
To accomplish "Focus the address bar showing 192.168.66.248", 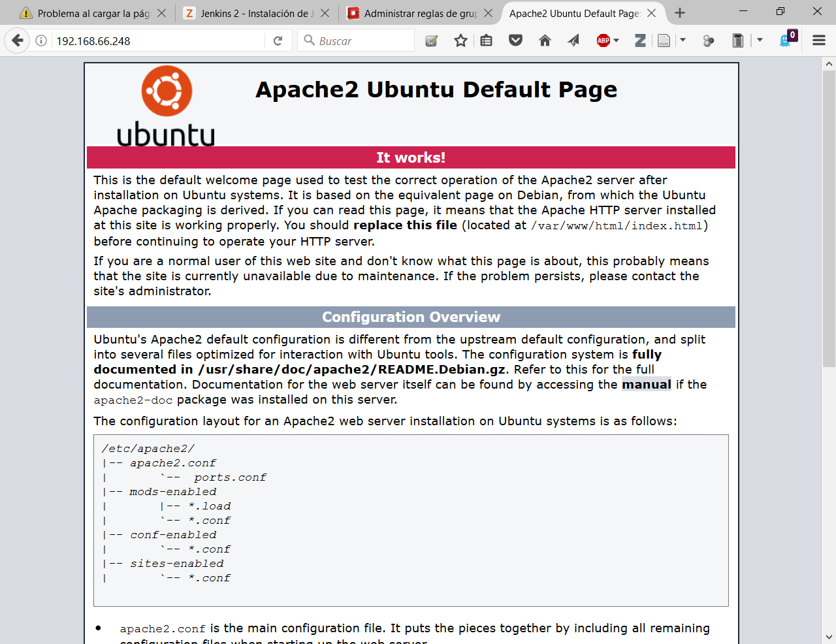I will 157,40.
